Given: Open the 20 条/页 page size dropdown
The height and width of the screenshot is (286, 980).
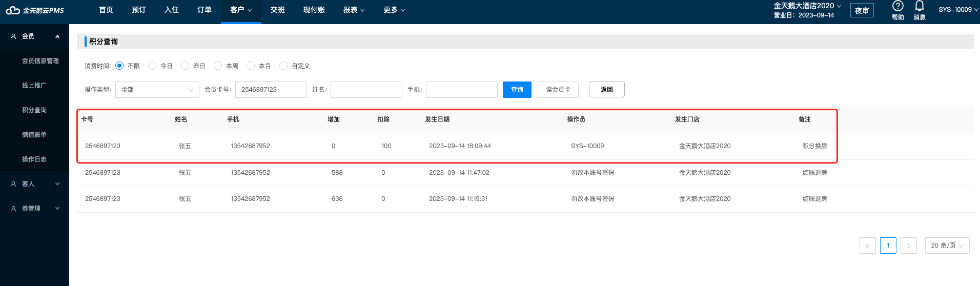Looking at the screenshot, I should 947,246.
